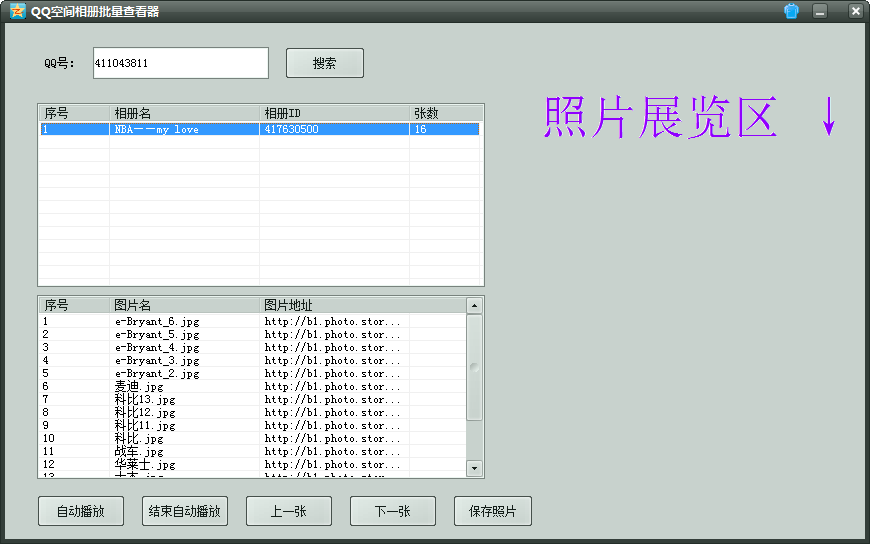Click the QQ号 input field

pos(180,63)
